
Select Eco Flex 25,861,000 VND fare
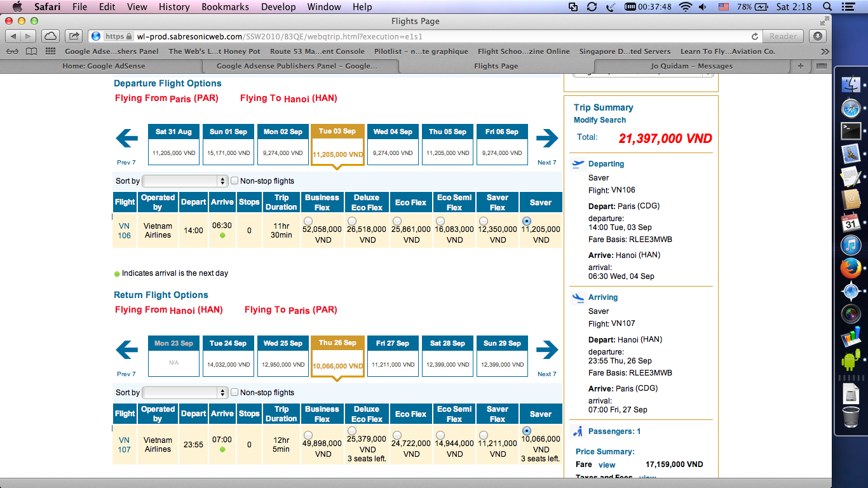point(397,220)
